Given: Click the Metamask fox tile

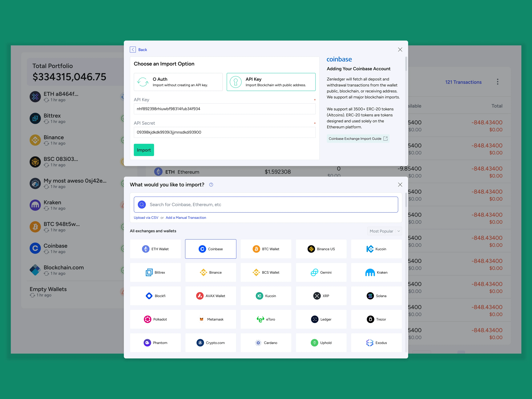Looking at the screenshot, I should (x=210, y=319).
